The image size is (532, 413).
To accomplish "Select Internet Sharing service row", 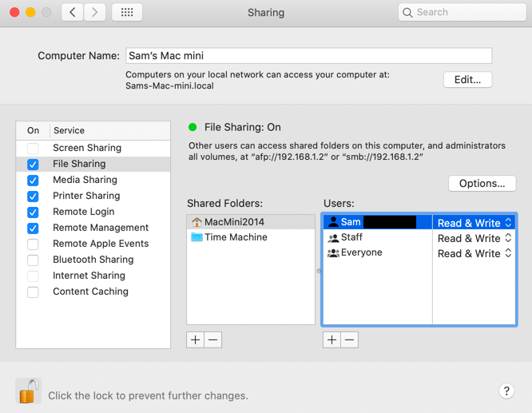I will point(93,276).
